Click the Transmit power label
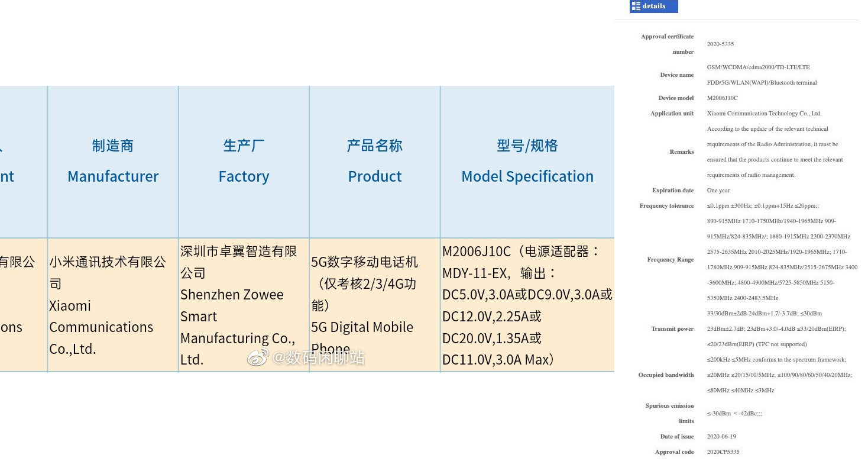 (672, 329)
